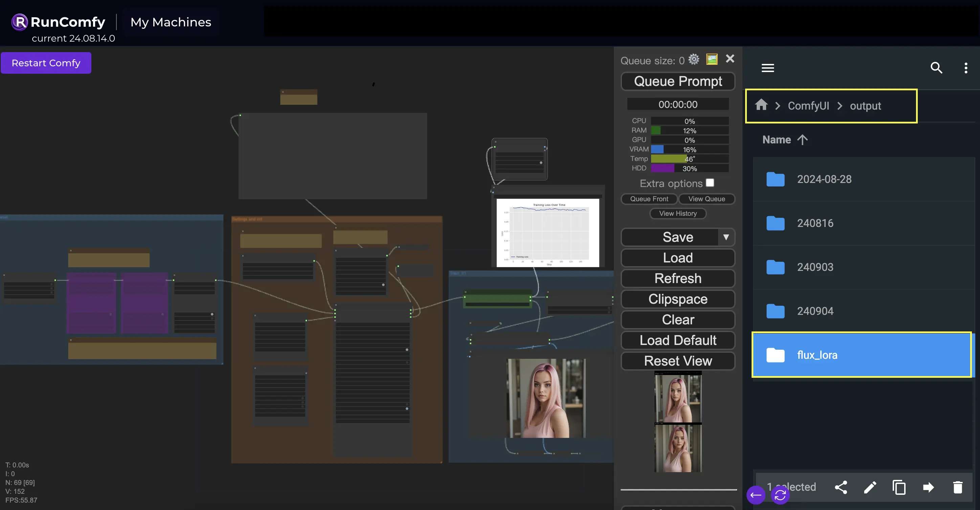
Task: Click the training loss graph thumbnail
Action: tap(548, 232)
